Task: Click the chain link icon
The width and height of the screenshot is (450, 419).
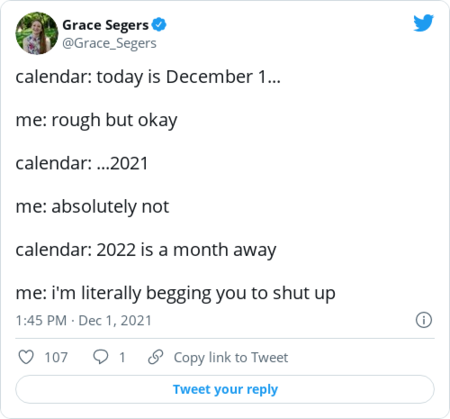Action: (x=156, y=357)
